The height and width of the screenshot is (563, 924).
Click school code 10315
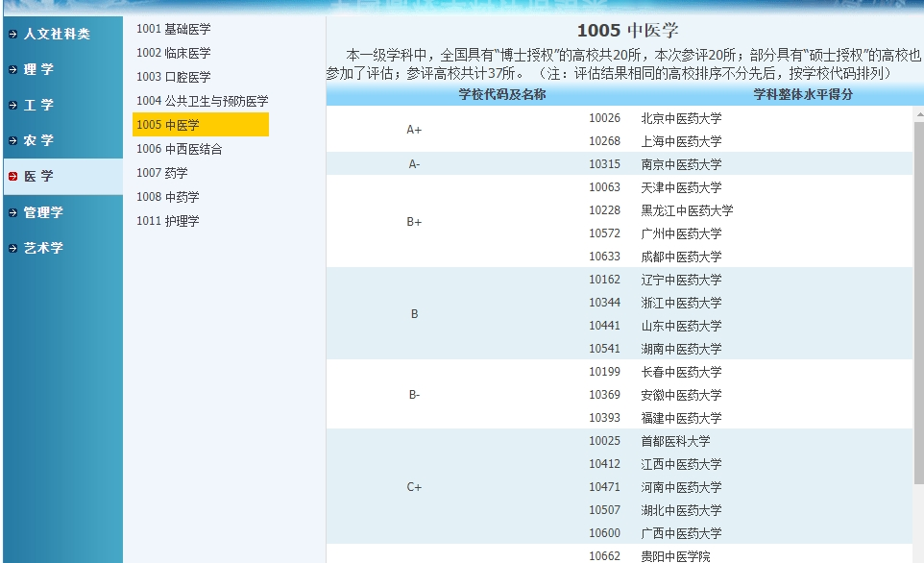click(x=604, y=164)
